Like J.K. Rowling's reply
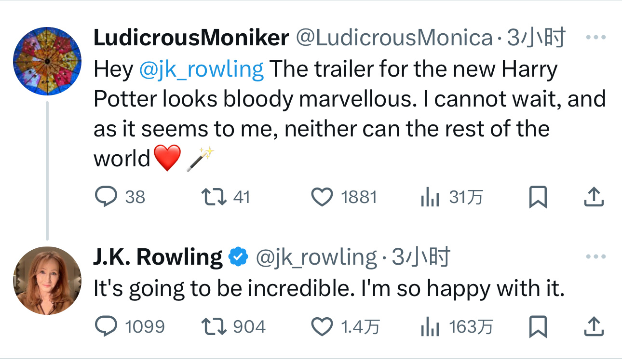The image size is (622, 364). tap(322, 327)
